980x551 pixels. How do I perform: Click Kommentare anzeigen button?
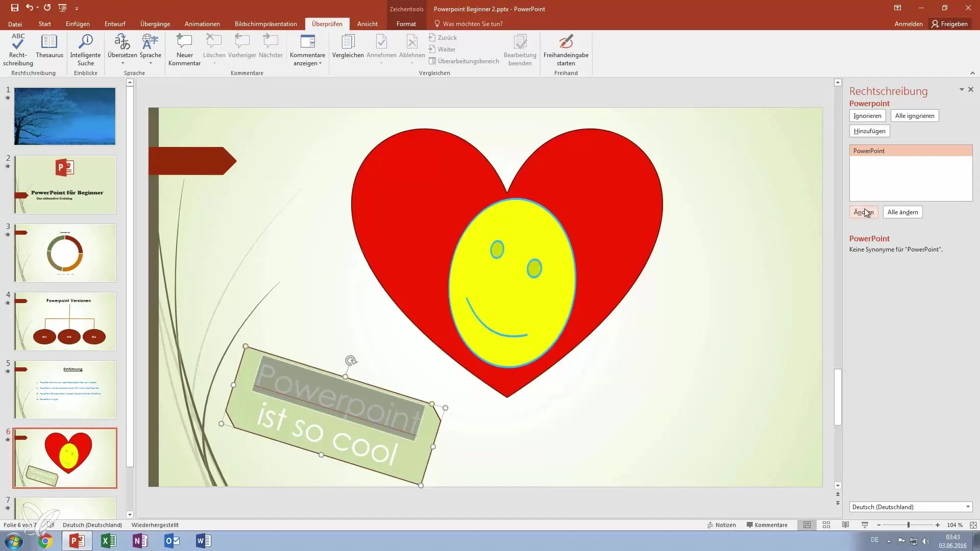tap(307, 49)
